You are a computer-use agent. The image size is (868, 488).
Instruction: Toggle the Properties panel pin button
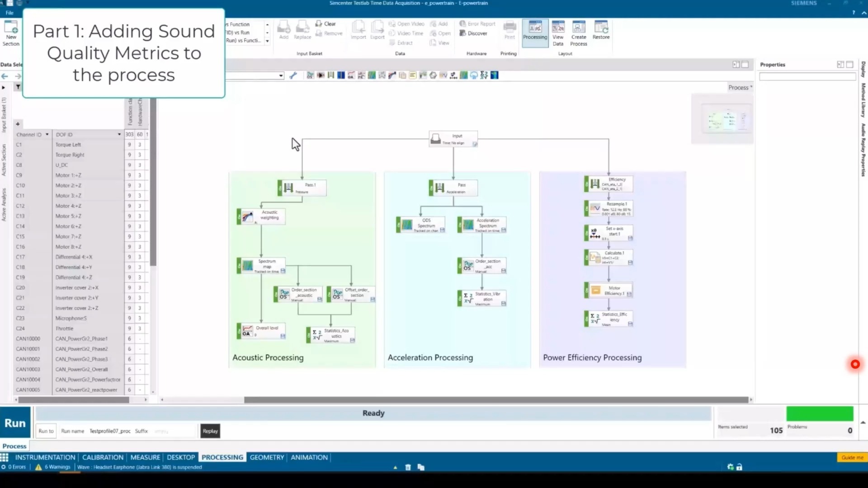pos(840,65)
